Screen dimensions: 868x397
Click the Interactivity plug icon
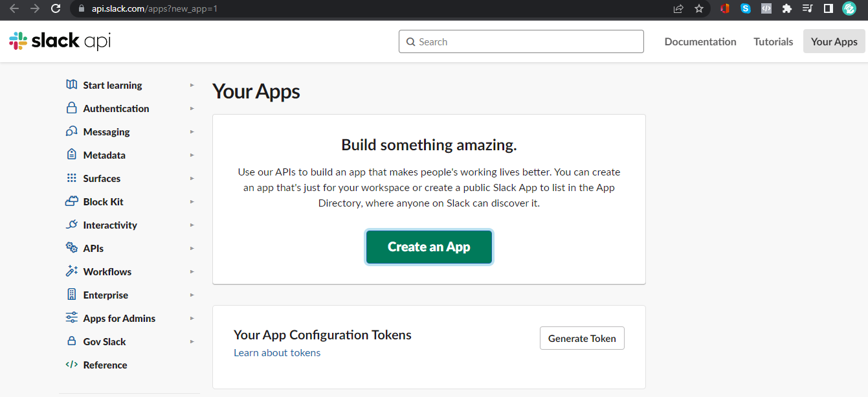(72, 225)
